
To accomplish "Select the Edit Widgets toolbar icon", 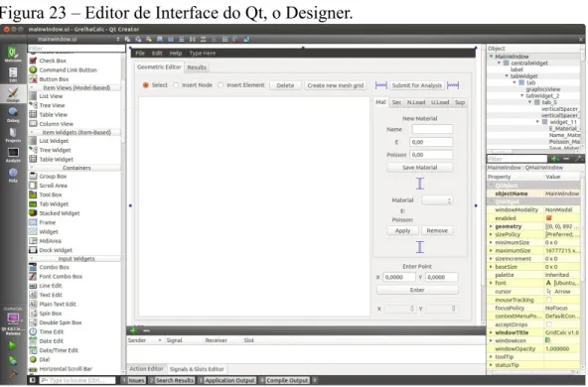I will tap(127, 39).
